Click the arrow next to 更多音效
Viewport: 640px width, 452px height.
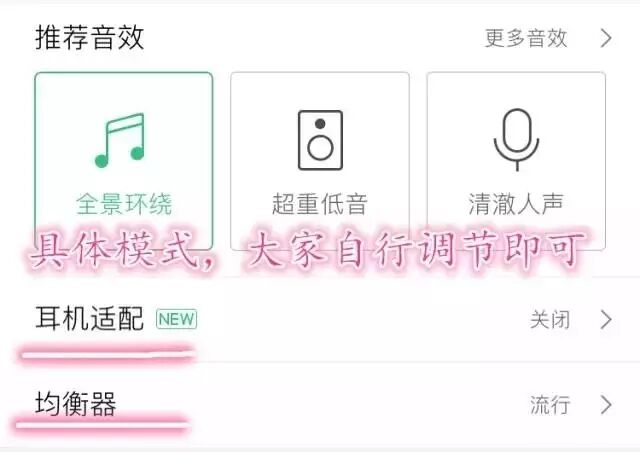pos(606,38)
